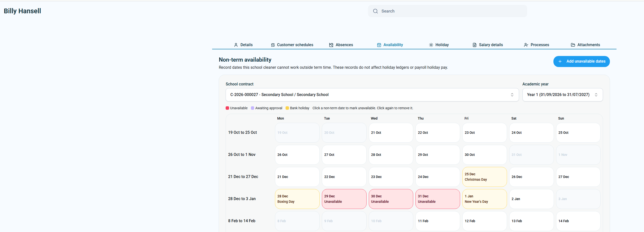
Task: Click the purple Awaiting approval legend swatch
Action: point(252,108)
